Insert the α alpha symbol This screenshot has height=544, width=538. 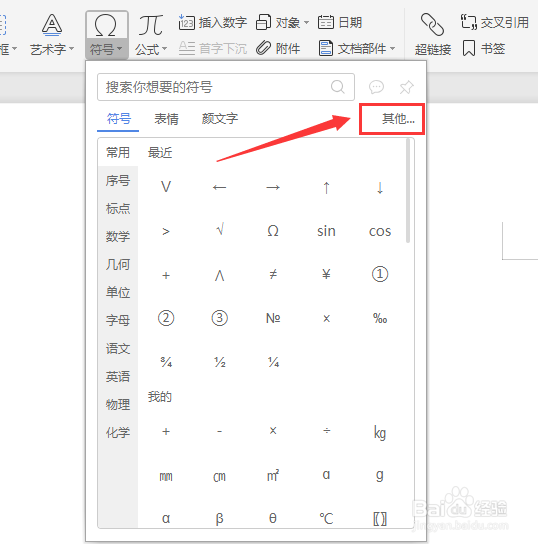(166, 518)
